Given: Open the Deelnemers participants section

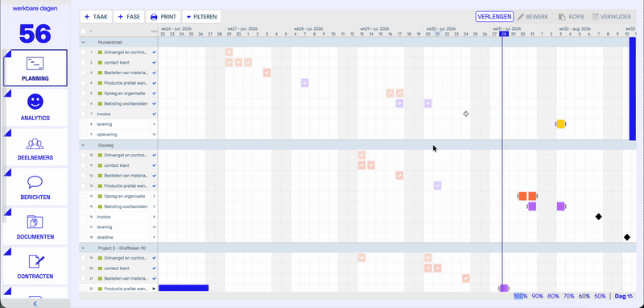Looking at the screenshot, I should coord(35,148).
